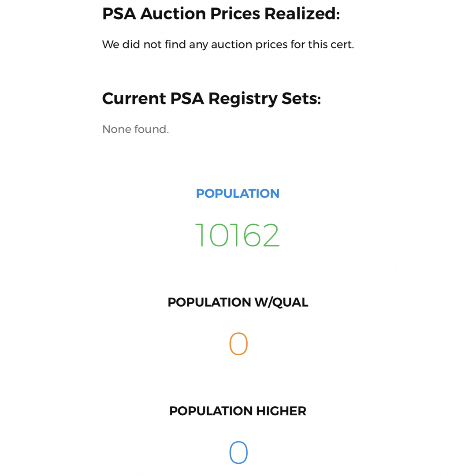Click the word HIGHER in the bottom label
Viewport: 476px width, 476px height.
click(281, 411)
